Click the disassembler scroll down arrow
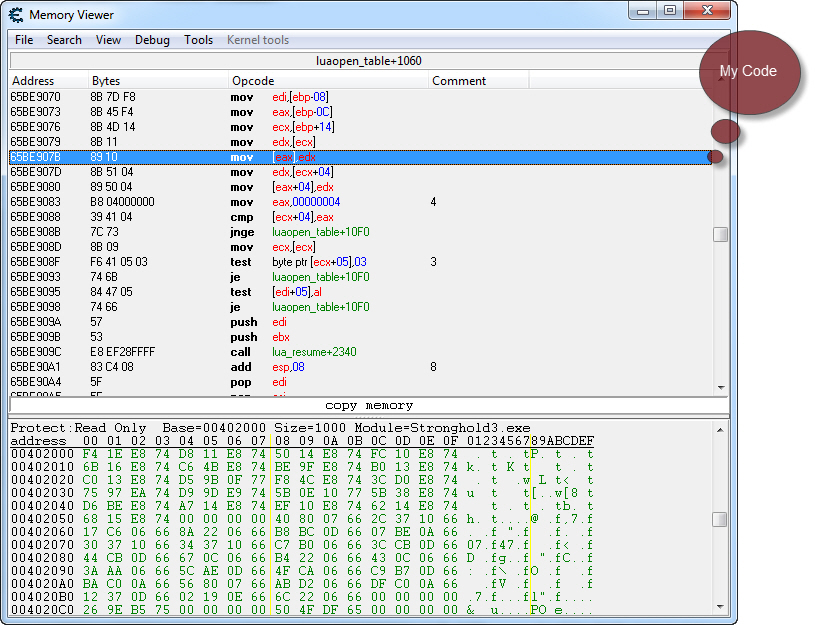The height and width of the screenshot is (625, 831). 720,387
